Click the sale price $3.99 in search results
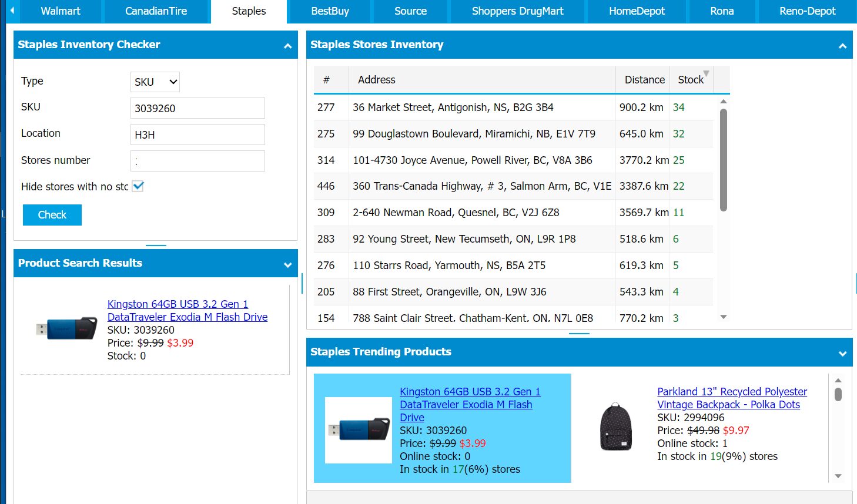The width and height of the screenshot is (857, 504). point(180,343)
